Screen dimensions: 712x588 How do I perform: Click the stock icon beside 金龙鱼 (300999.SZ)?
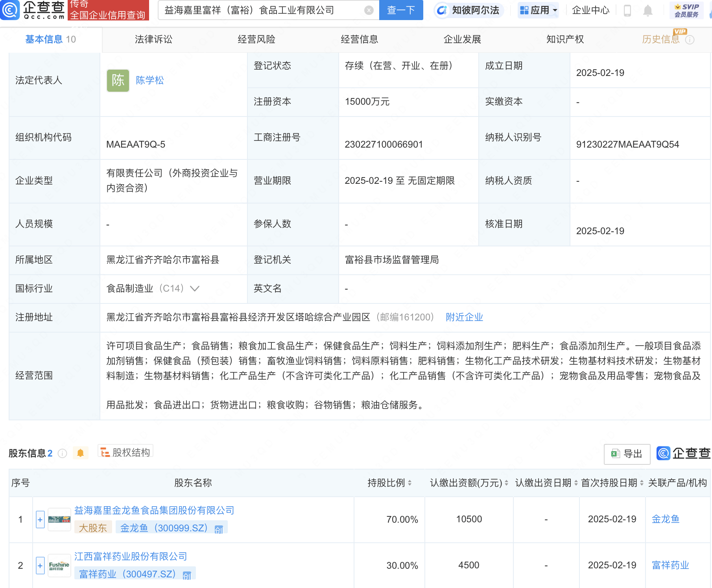point(219,529)
